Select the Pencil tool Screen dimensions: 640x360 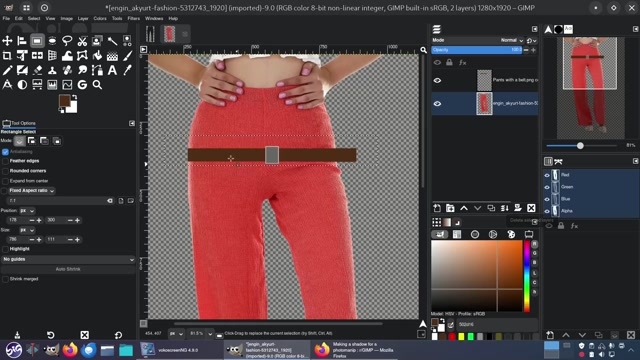pyautogui.click(x=7, y=70)
